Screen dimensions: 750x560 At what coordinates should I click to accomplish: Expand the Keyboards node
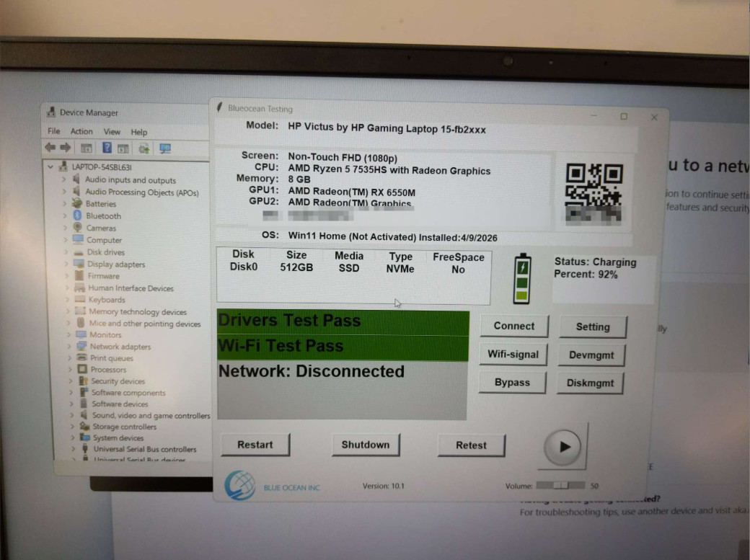(x=68, y=299)
